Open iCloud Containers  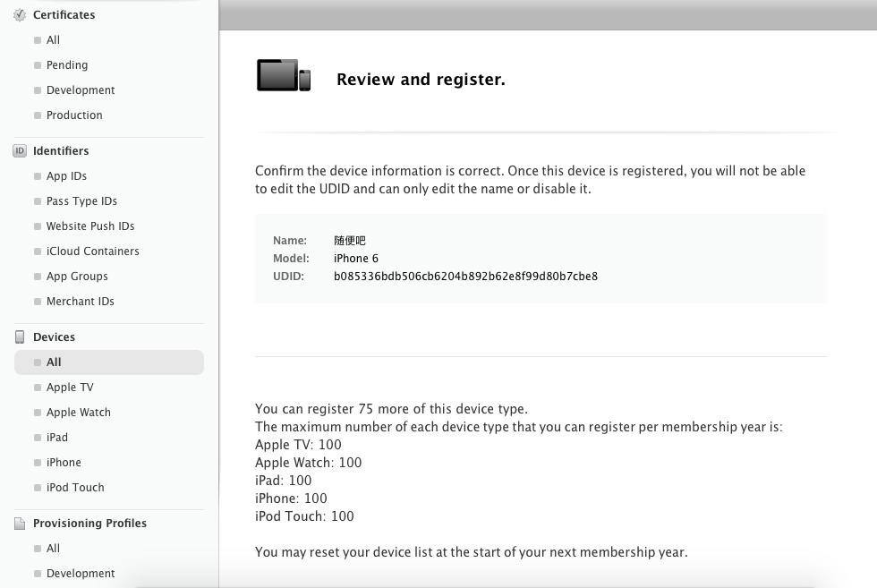(x=92, y=251)
